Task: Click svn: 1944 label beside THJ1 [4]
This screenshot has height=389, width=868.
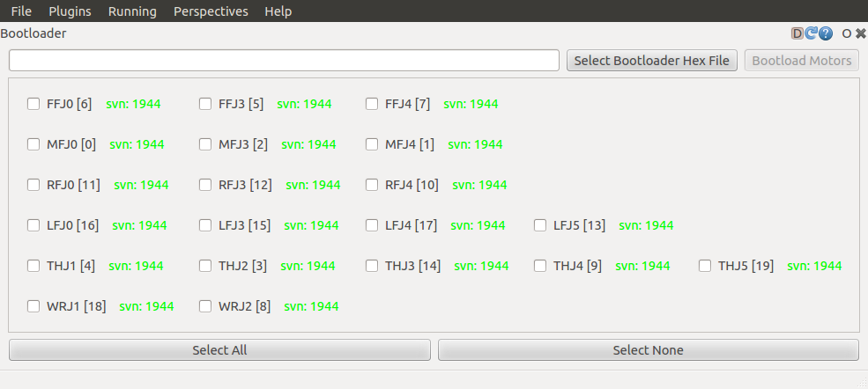Action: pos(137,266)
